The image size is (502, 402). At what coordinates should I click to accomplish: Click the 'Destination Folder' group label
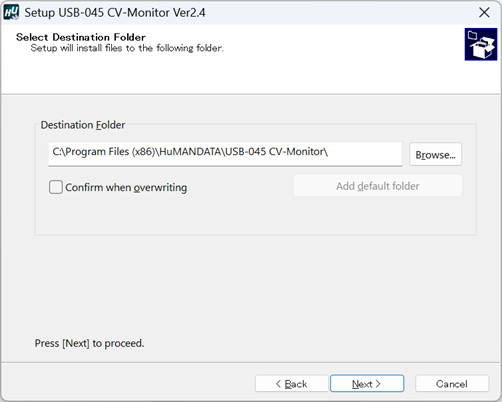[83, 125]
